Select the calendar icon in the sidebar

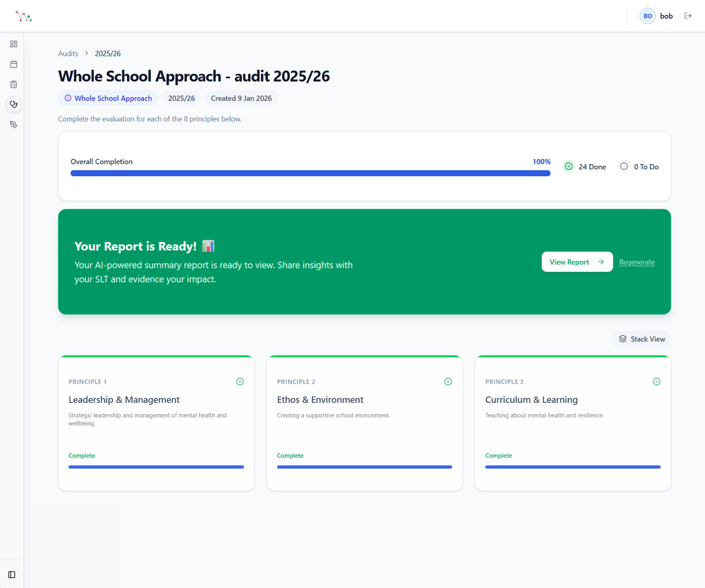13,64
